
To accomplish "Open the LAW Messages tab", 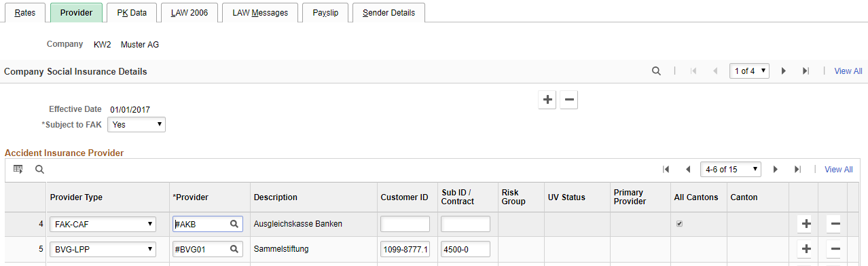I will pos(260,13).
